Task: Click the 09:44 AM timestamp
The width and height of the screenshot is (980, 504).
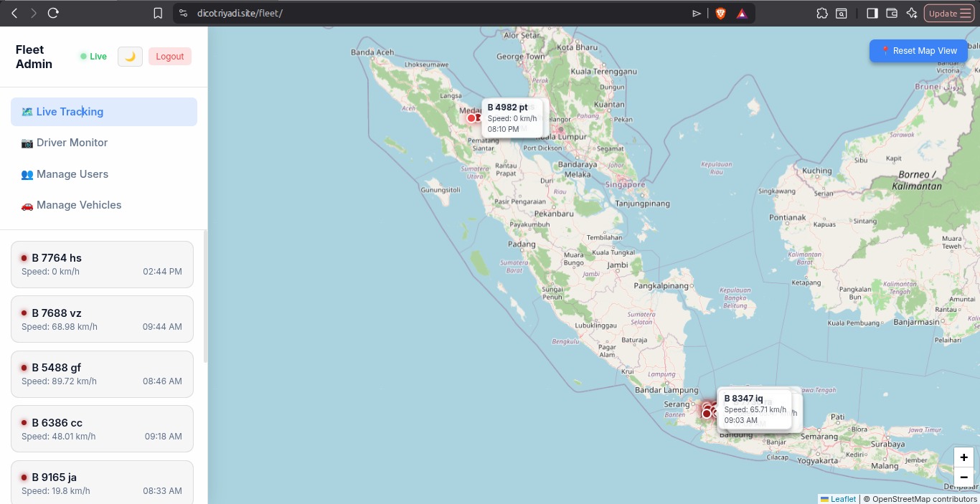Action: [162, 327]
